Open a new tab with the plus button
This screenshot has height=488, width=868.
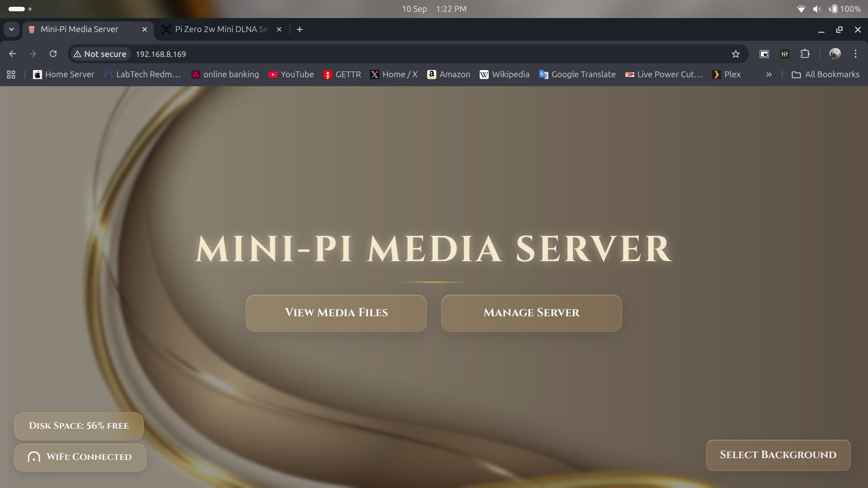click(300, 29)
